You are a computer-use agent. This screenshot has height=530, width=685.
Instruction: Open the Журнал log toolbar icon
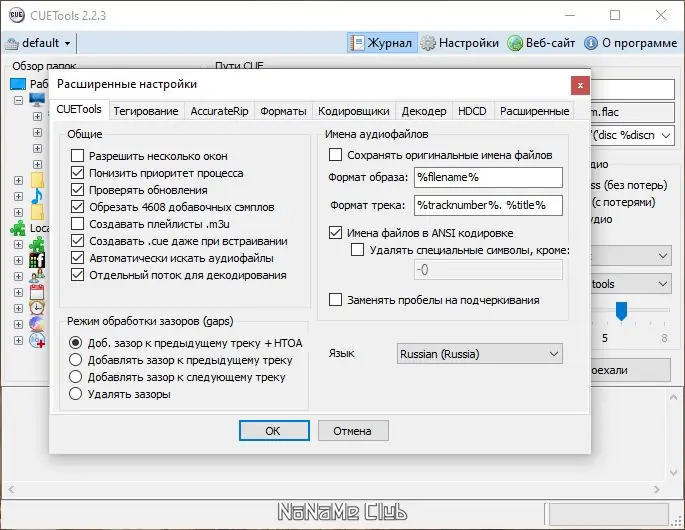(x=357, y=43)
